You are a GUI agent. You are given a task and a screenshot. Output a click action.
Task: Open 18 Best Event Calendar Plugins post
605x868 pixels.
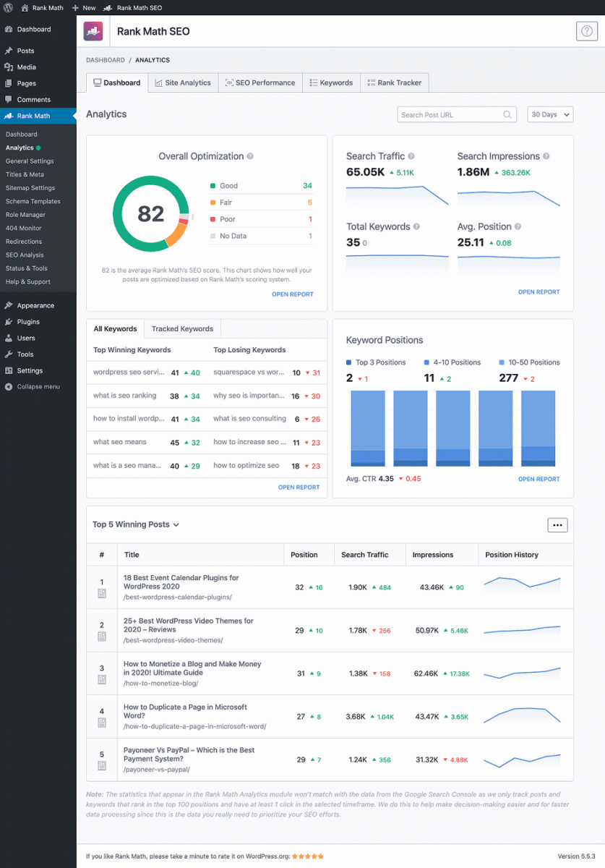tap(181, 582)
